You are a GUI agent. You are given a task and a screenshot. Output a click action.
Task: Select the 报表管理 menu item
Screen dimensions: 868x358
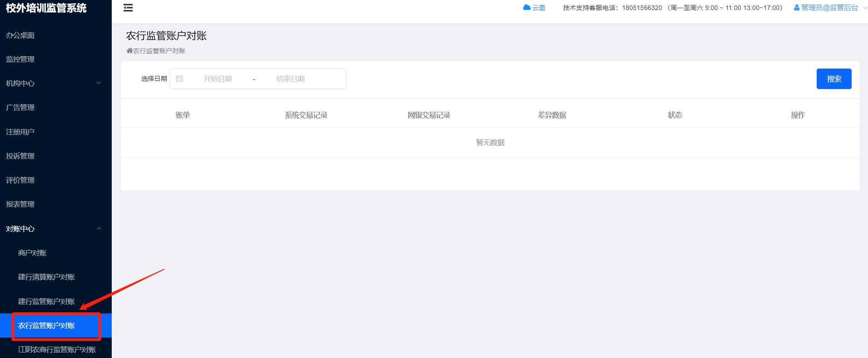pos(20,204)
